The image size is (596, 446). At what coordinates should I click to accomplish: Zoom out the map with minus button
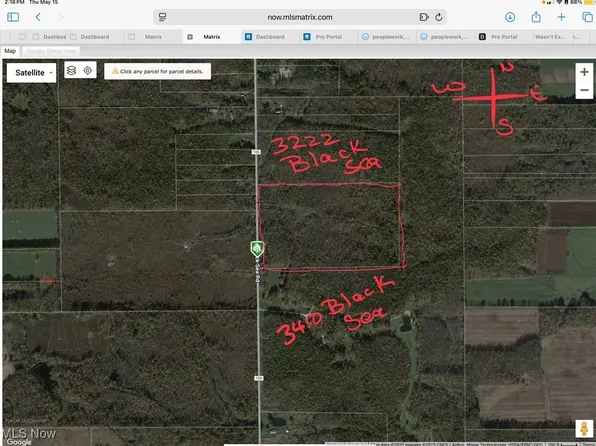point(585,90)
